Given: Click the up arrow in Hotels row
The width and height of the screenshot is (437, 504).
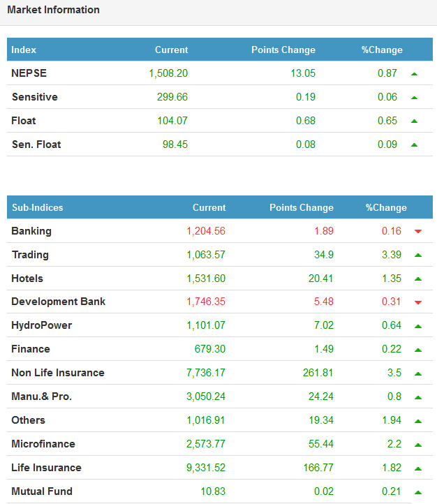Looking at the screenshot, I should point(418,279).
